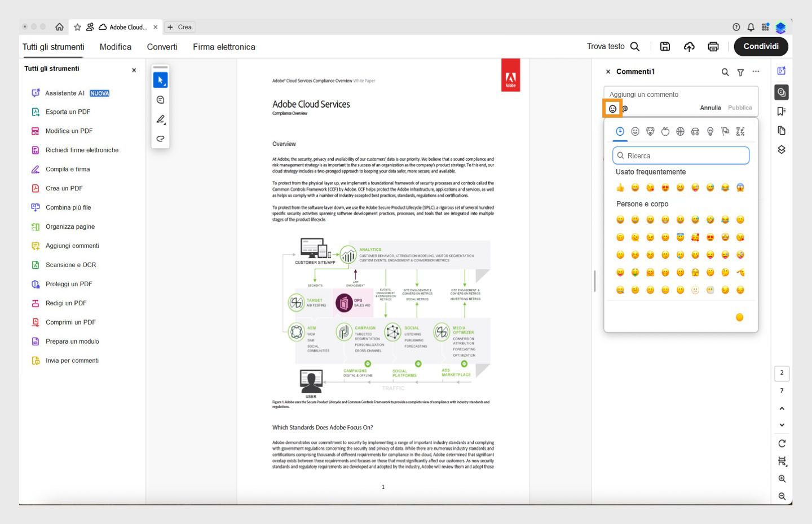Open the page thumbnails panel
812x524 pixels.
pyautogui.click(x=782, y=131)
